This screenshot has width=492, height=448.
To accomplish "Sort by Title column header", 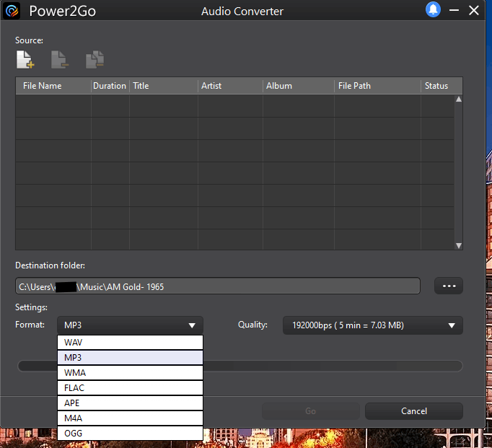I will pyautogui.click(x=164, y=86).
